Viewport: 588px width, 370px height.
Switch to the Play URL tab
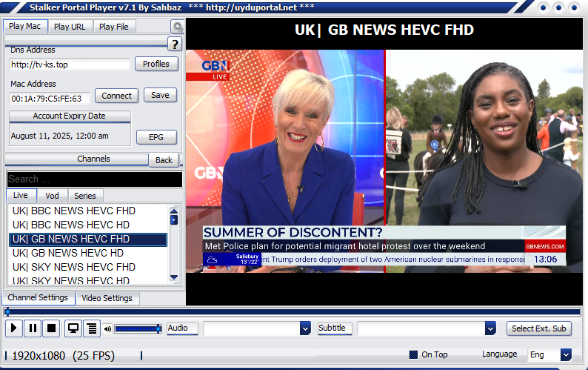[70, 27]
